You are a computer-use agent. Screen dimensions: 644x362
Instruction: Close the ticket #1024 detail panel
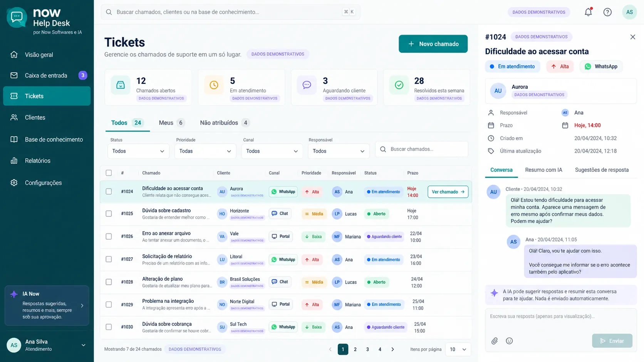[633, 37]
